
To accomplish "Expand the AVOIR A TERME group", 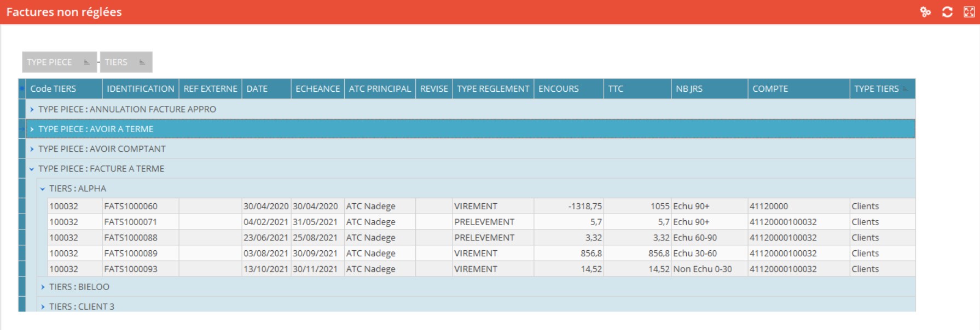I will 32,129.
